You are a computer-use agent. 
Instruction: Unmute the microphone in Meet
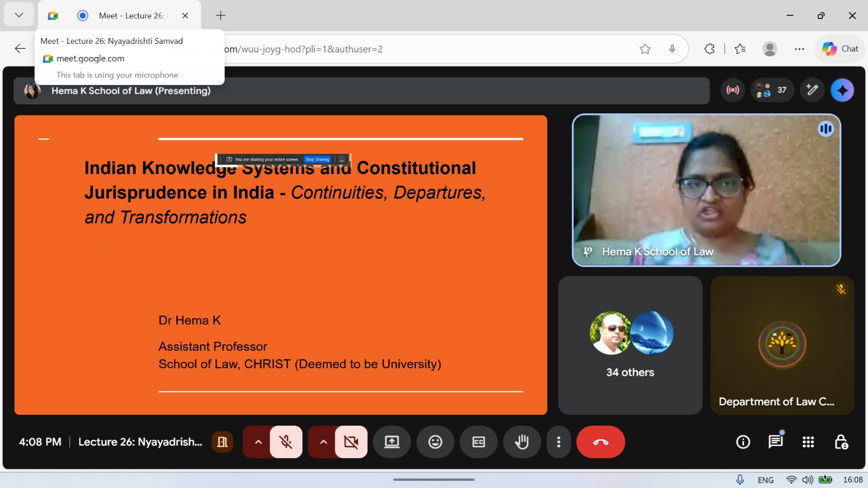286,442
